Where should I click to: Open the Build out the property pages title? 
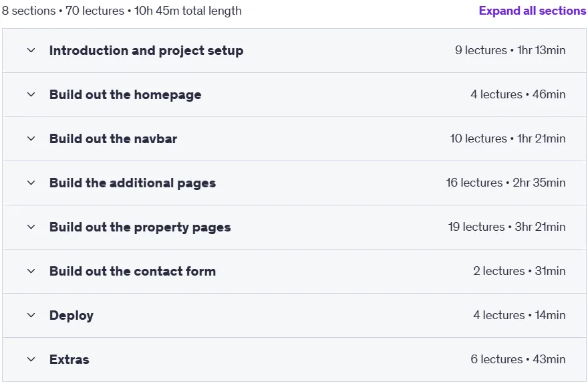tap(140, 227)
